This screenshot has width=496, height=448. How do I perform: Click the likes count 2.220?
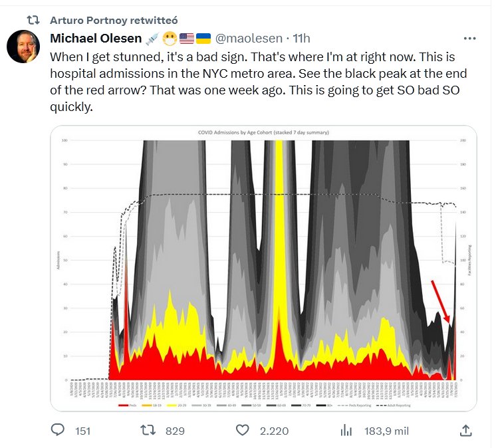(274, 431)
